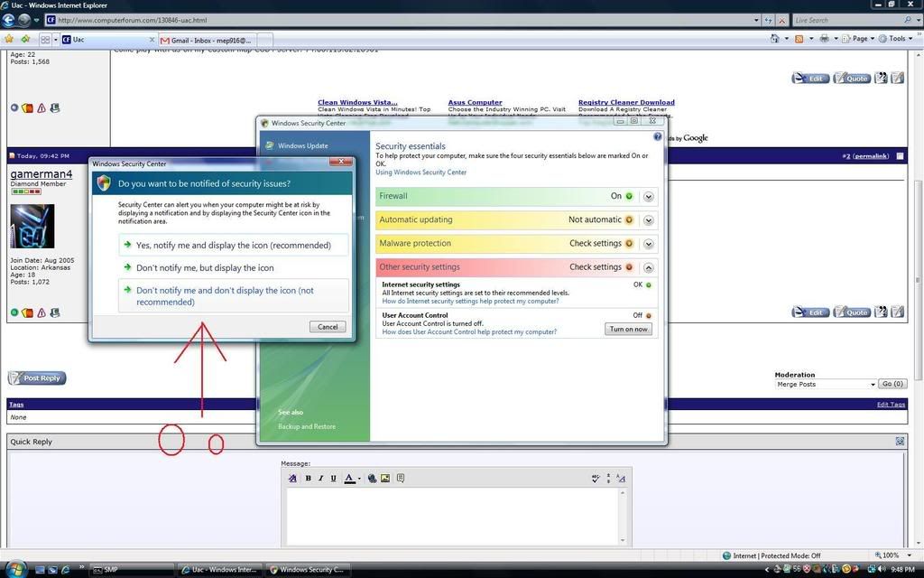Click Turn on now for User Account Control
Viewport: 924px width, 578px height.
click(x=628, y=329)
